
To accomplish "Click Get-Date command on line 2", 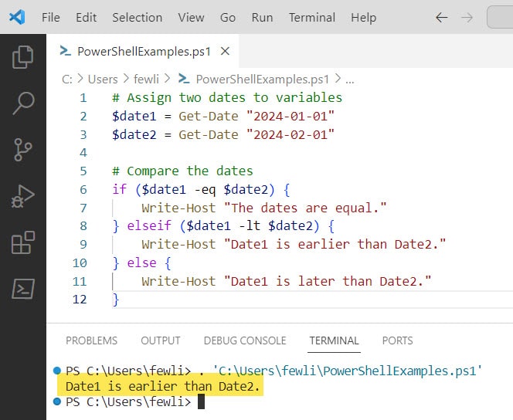I will pos(209,116).
